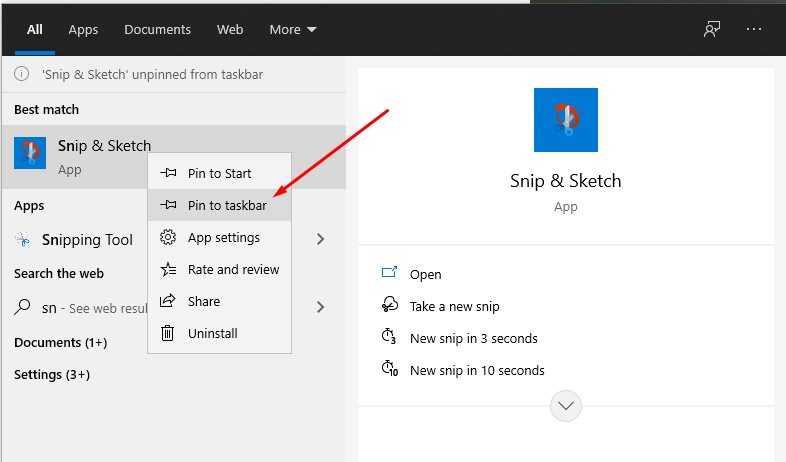The image size is (786, 462).
Task: Expand the More tab dropdown
Action: [x=292, y=30]
